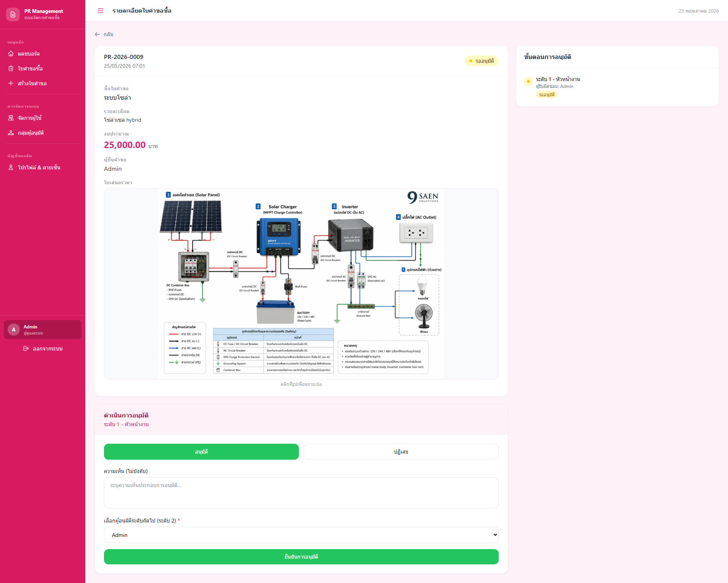
Task: Click the ระดับ 1 - หัวหน้างาน step title
Action: pos(558,79)
